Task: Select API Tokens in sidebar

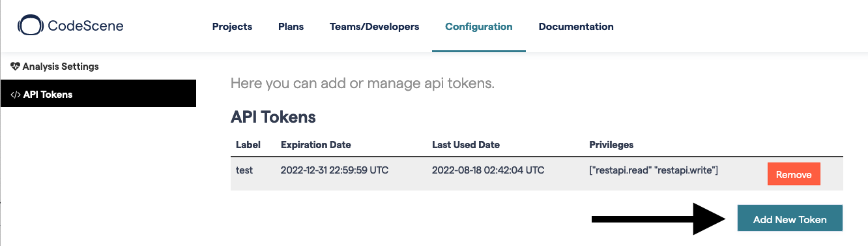Action: (98, 94)
